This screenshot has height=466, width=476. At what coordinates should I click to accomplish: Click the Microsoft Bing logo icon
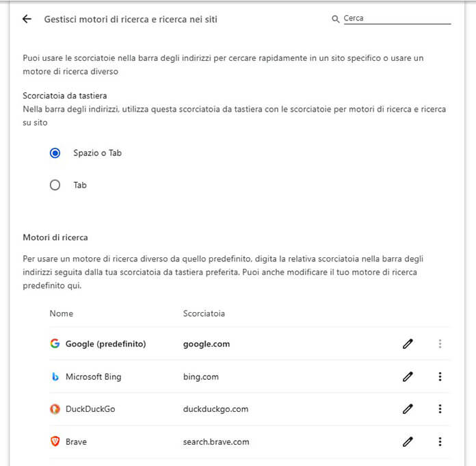point(55,376)
